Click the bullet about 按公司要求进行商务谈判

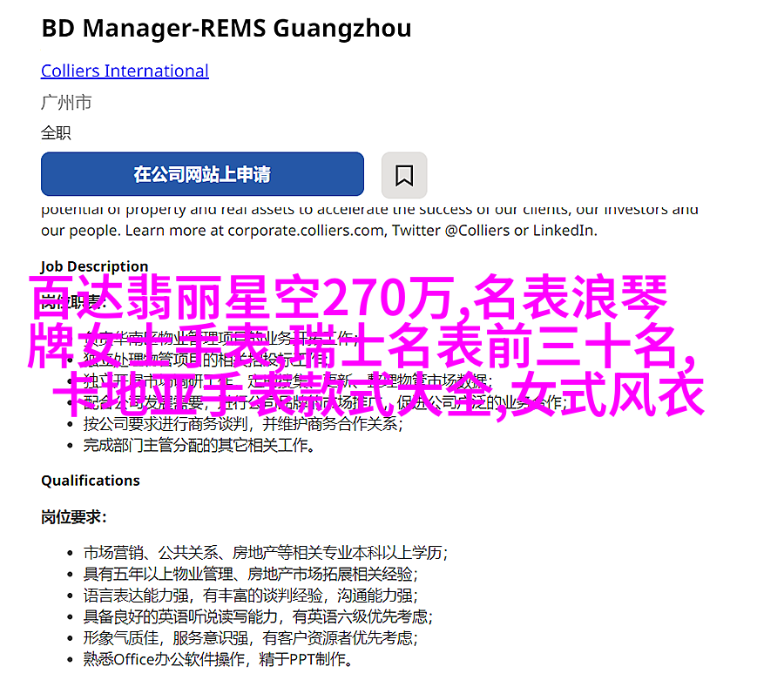[x=243, y=424]
